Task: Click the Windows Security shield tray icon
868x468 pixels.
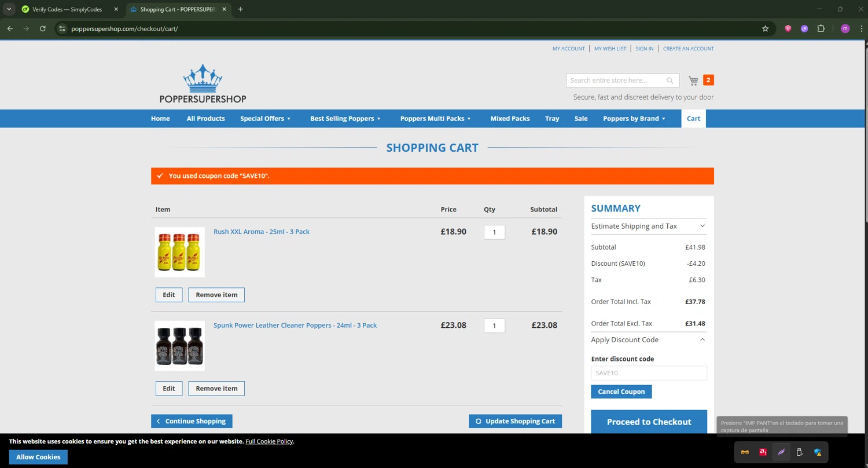Action: point(818,452)
